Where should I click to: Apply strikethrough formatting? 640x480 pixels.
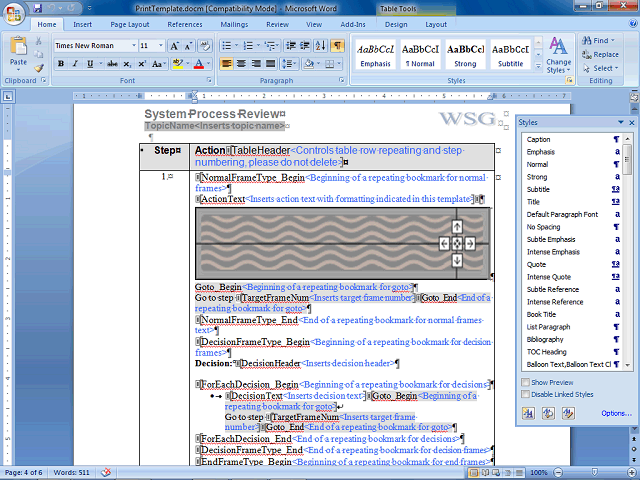click(113, 64)
